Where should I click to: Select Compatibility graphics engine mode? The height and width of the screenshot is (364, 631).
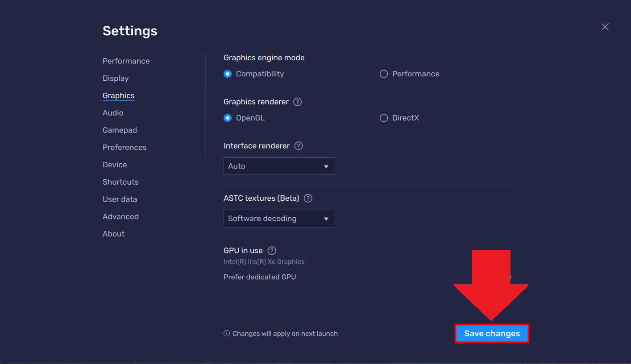pyautogui.click(x=228, y=74)
